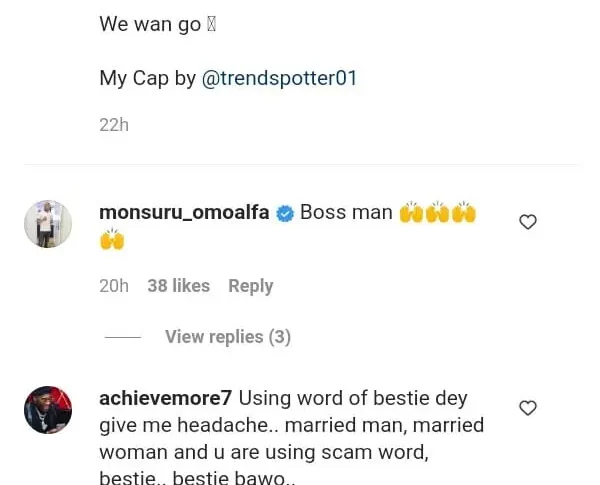The width and height of the screenshot is (600, 485).
Task: Click the dash line beside View replies
Action: point(123,337)
